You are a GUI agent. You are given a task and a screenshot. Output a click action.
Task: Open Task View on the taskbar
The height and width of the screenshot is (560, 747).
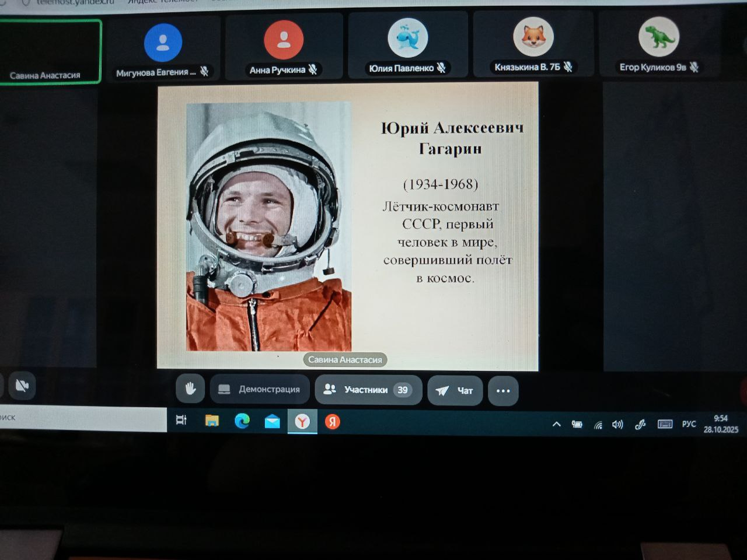(181, 421)
